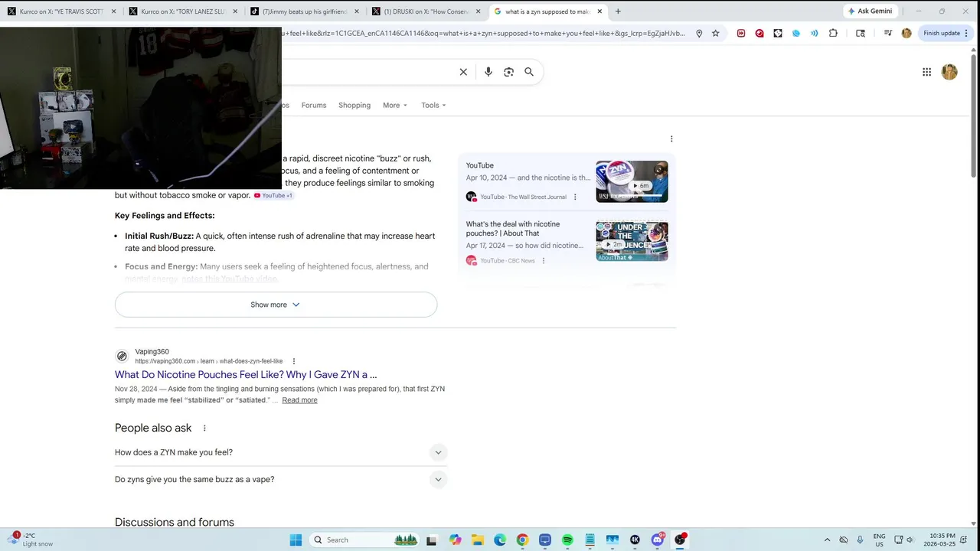
Task: Close the 'what is a zyn' Google tab
Action: (599, 11)
